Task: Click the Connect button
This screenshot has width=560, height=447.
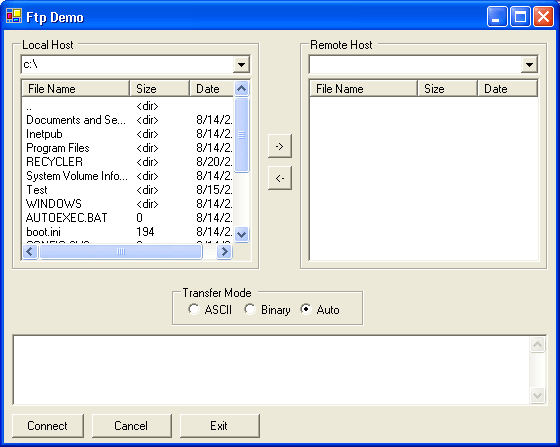Action: click(x=48, y=426)
